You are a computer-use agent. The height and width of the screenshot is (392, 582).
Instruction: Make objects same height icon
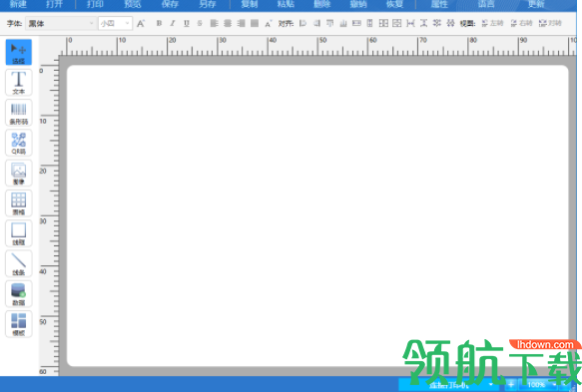pos(423,23)
